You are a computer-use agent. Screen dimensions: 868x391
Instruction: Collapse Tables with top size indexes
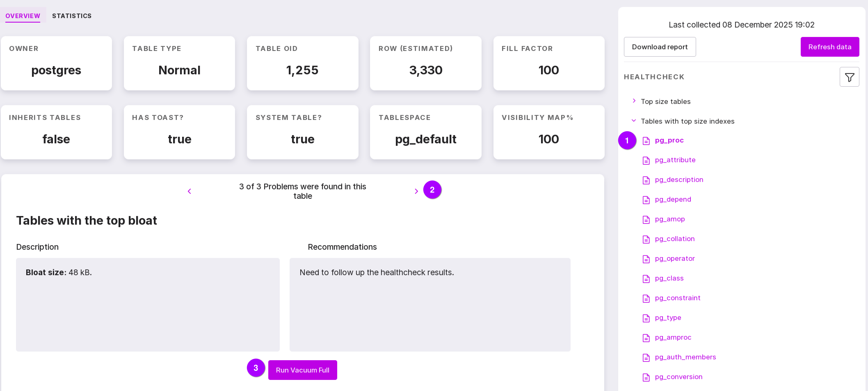(x=634, y=120)
